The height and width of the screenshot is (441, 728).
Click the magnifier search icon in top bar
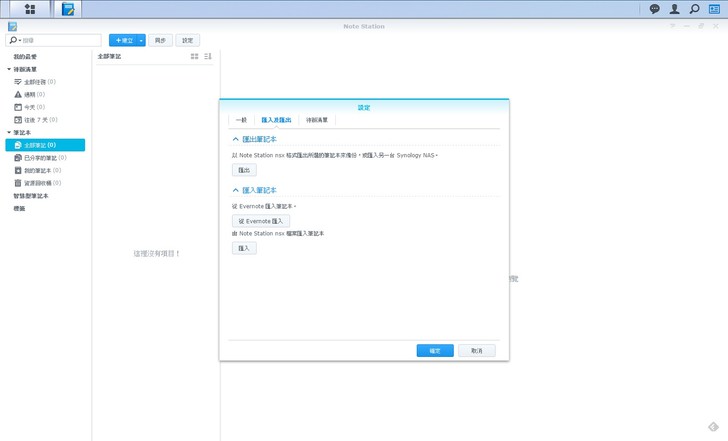click(695, 9)
